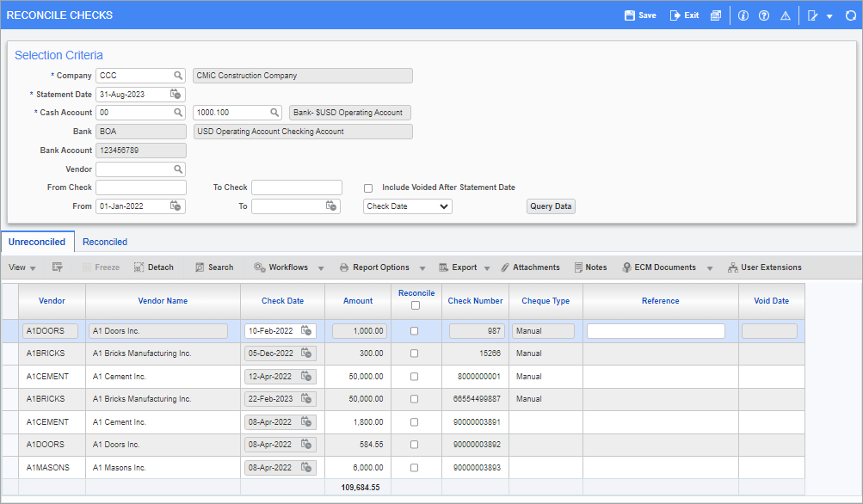Select the Unreconciled tab
This screenshot has width=863, height=504.
[x=37, y=243]
